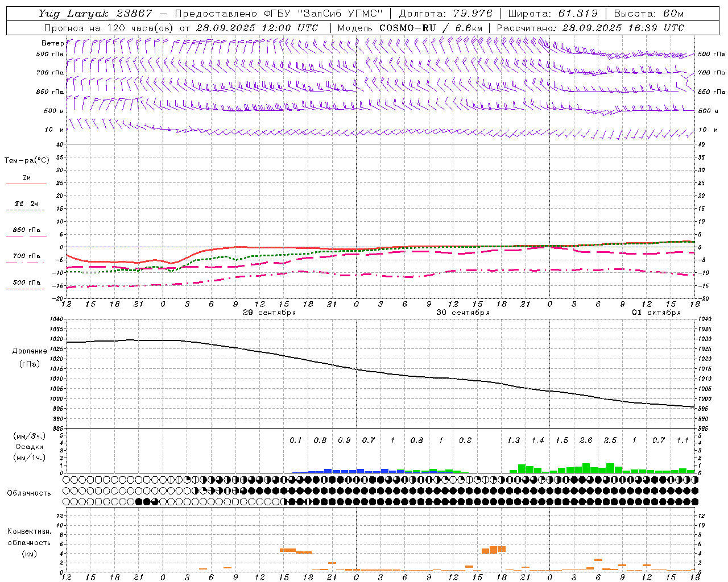Select the elevation text Высота: 60м

point(649,14)
